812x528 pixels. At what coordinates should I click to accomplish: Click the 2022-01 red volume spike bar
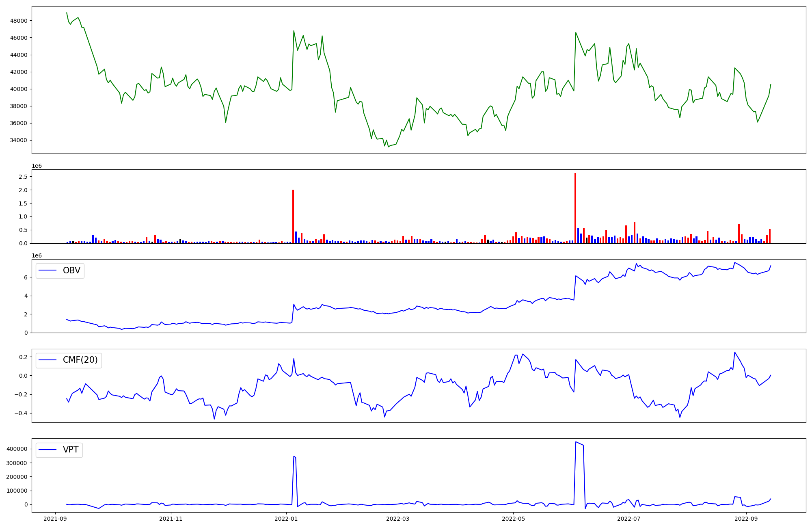(x=293, y=216)
